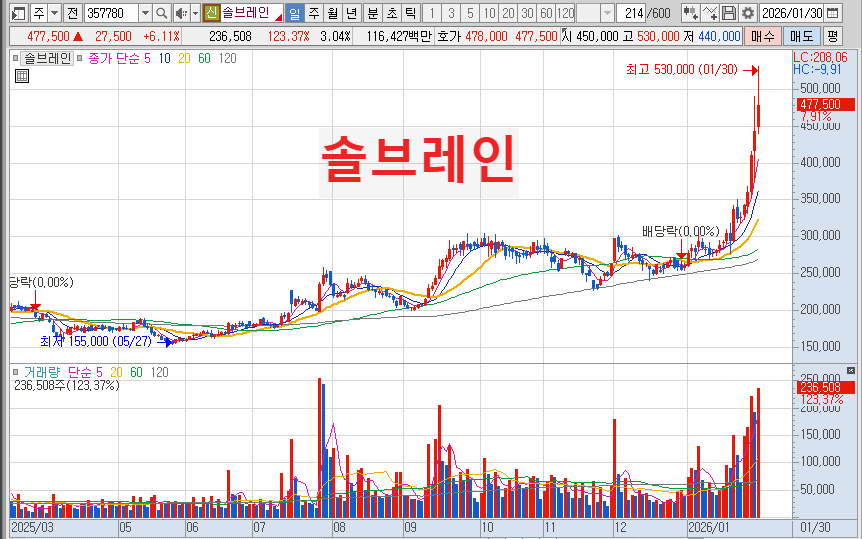Click the green 신 badge icon
This screenshot has width=862, height=539.
[212, 13]
